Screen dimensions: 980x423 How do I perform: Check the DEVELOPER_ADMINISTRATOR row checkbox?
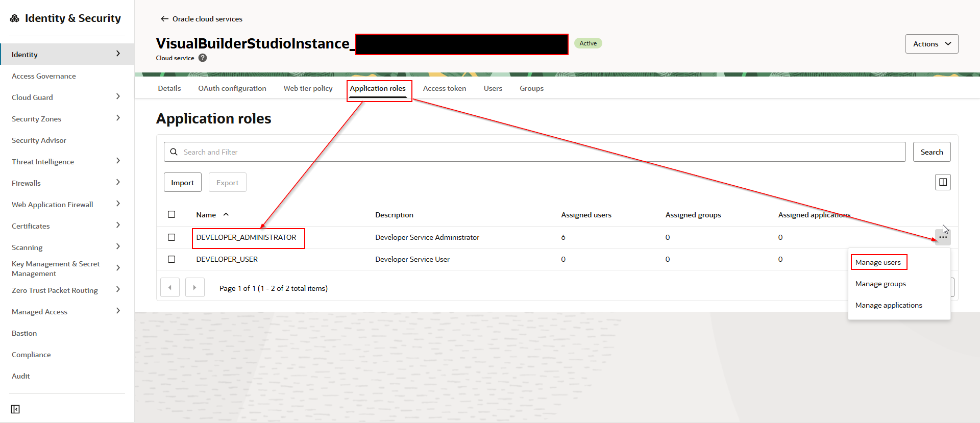[x=171, y=237]
